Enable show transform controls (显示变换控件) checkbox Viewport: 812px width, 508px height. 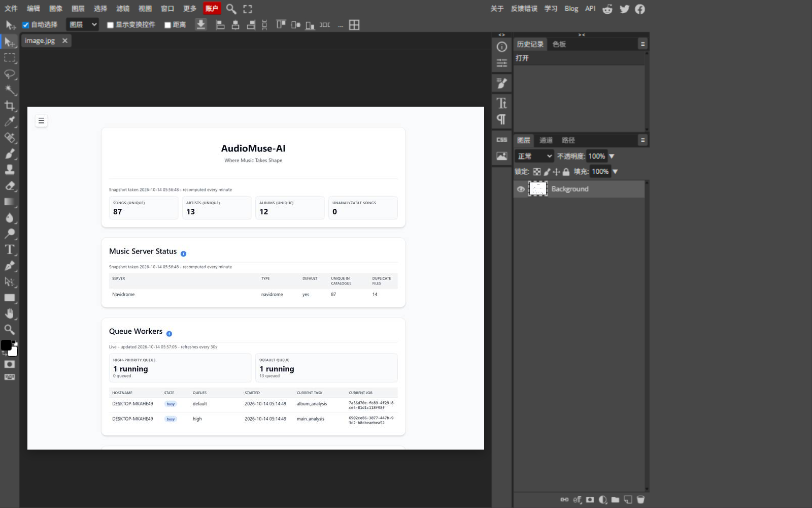[110, 25]
